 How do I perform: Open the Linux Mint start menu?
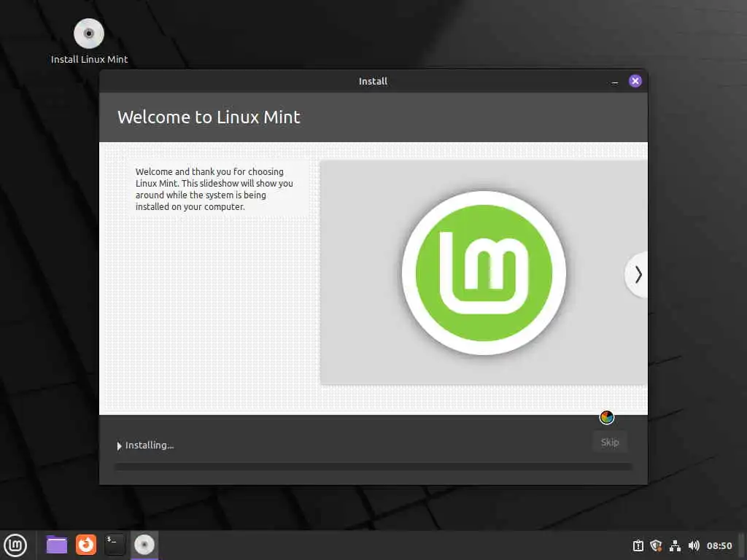click(15, 545)
